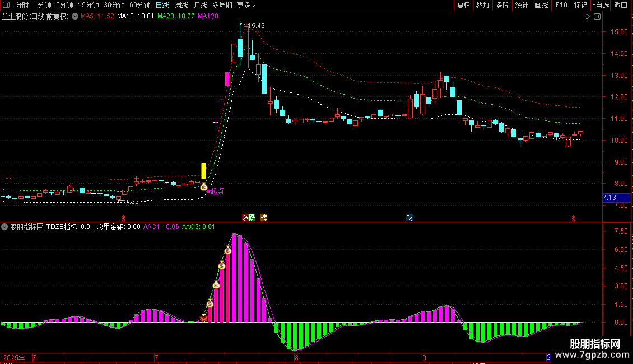Switch to the 周线 weekly period tab
The width and height of the screenshot is (633, 364).
point(181,6)
